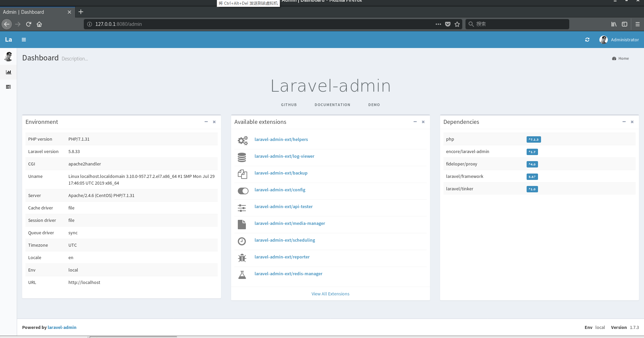The width and height of the screenshot is (644, 338).
Task: Close the Environment panel
Action: pyautogui.click(x=214, y=122)
